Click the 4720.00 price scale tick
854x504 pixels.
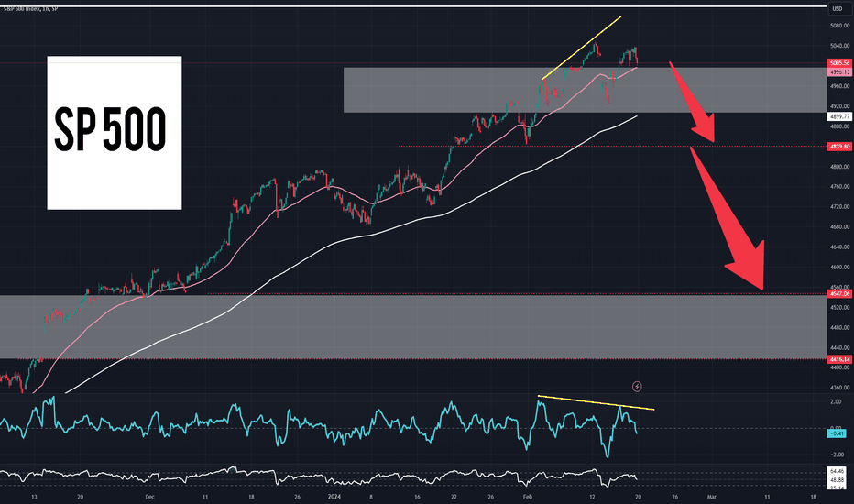tap(840, 206)
